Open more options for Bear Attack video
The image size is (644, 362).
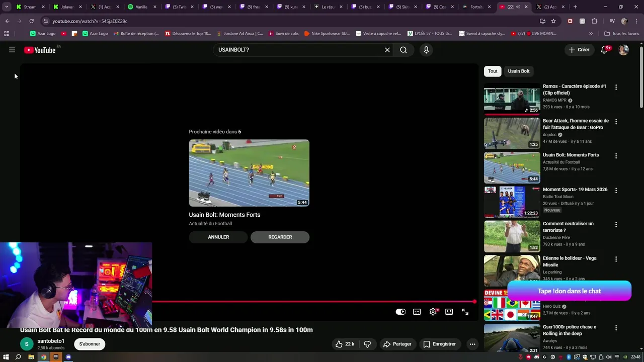(616, 122)
